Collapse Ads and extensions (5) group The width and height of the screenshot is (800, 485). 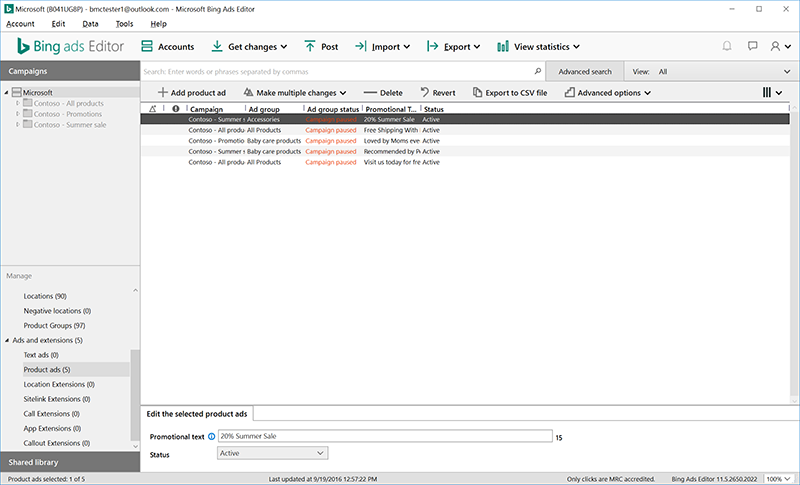click(x=7, y=341)
